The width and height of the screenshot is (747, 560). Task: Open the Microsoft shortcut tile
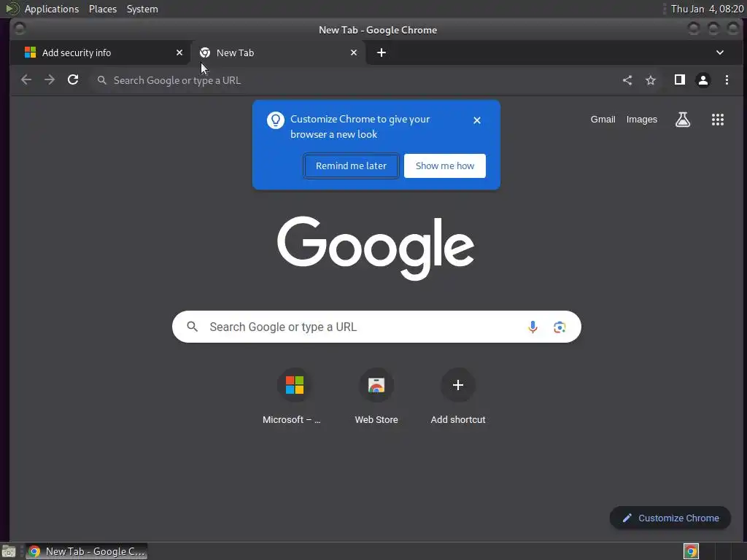[x=295, y=396]
